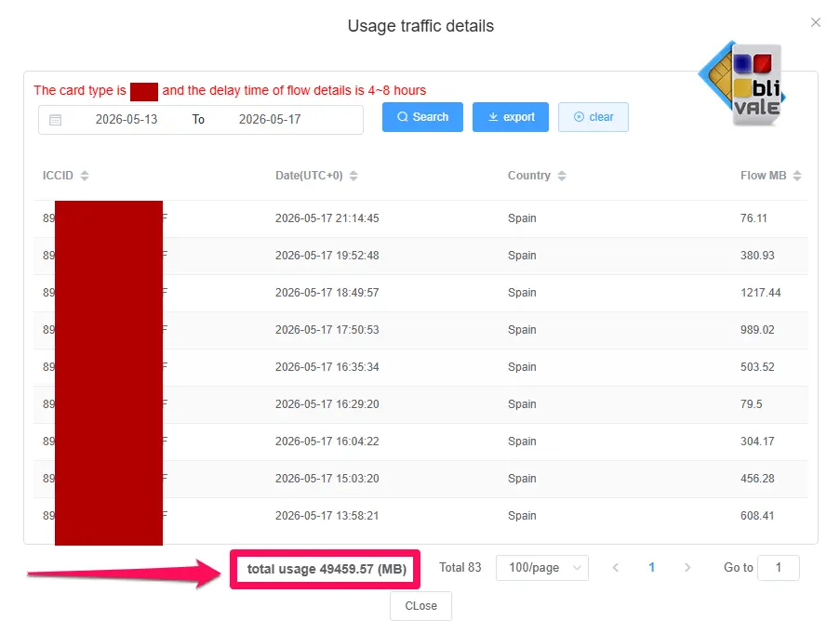Screen dimensions: 840x633
Task: Go to next page arrow
Action: (687, 568)
